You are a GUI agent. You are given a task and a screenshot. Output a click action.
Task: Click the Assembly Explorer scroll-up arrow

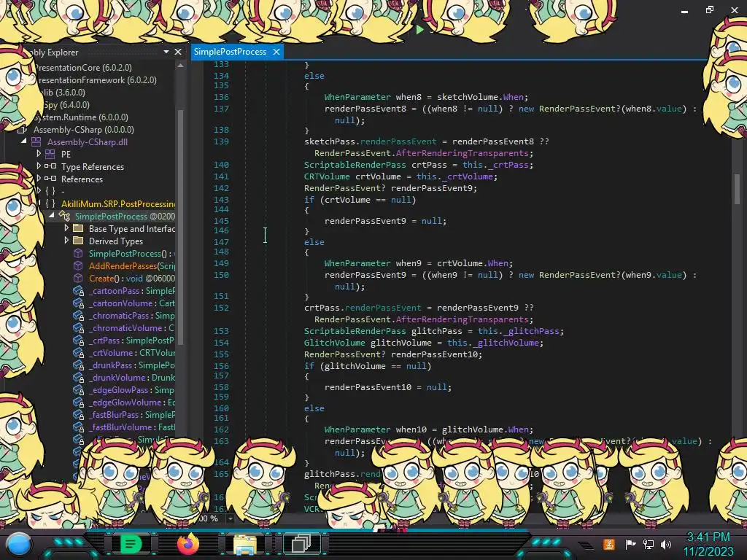pos(180,66)
